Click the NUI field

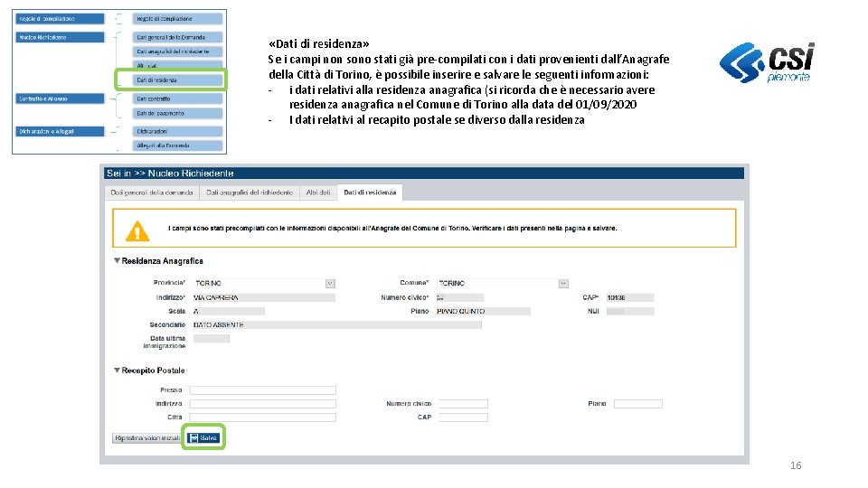(x=630, y=312)
